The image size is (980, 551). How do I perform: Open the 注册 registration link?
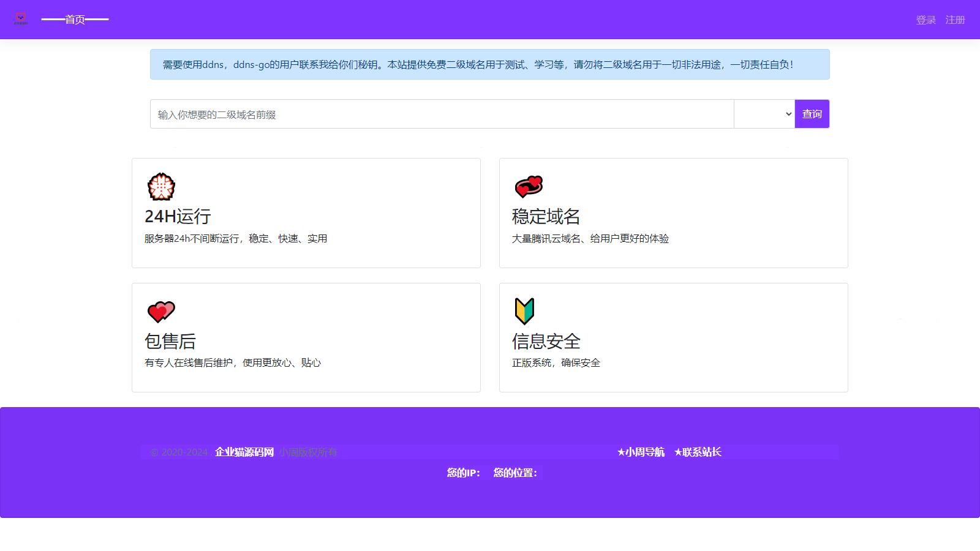pyautogui.click(x=955, y=20)
